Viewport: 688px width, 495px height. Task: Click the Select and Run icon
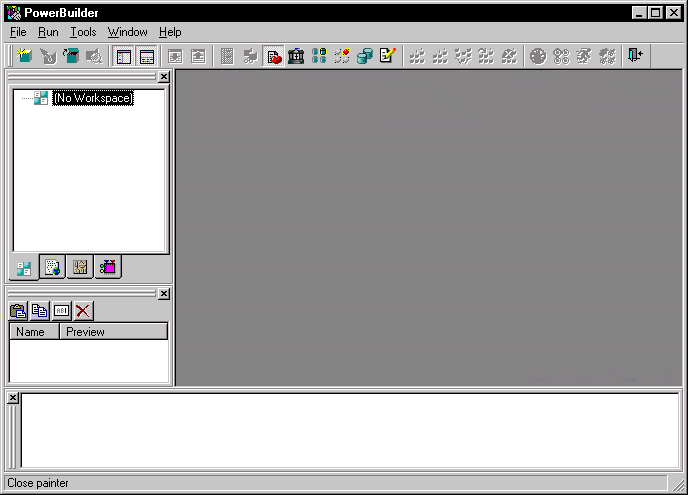tap(607, 56)
